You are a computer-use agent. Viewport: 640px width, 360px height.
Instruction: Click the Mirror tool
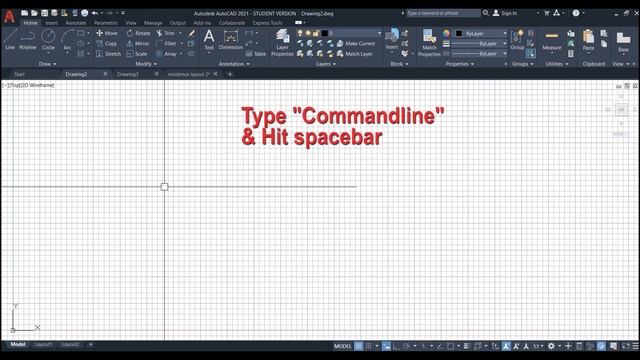point(138,43)
